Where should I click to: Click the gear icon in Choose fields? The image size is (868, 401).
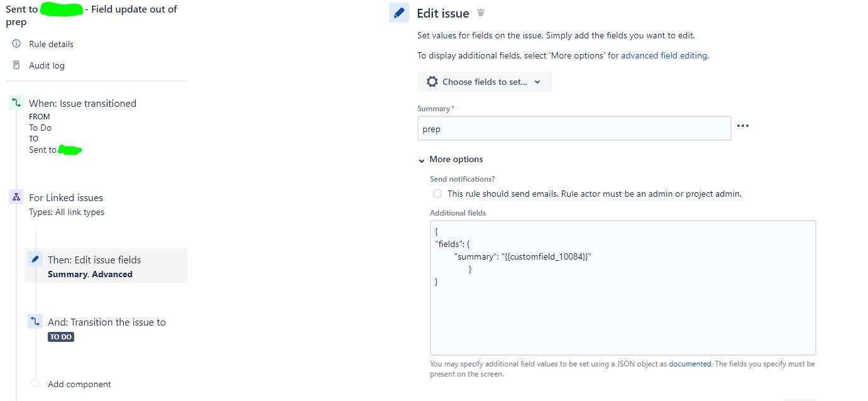pos(432,82)
